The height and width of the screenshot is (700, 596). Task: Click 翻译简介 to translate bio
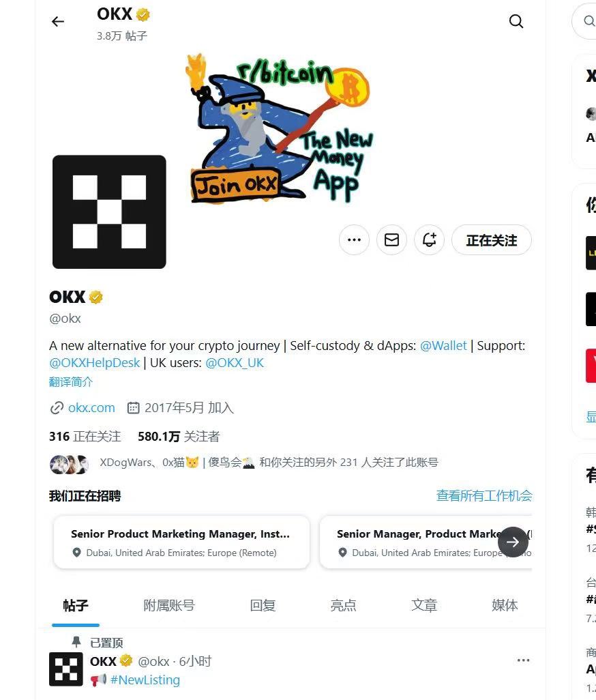(x=71, y=381)
